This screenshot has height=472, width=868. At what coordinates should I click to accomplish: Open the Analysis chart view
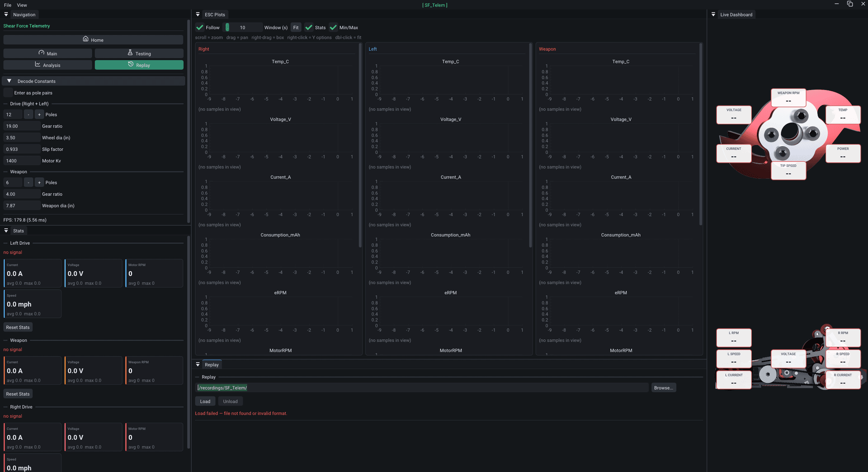(47, 65)
